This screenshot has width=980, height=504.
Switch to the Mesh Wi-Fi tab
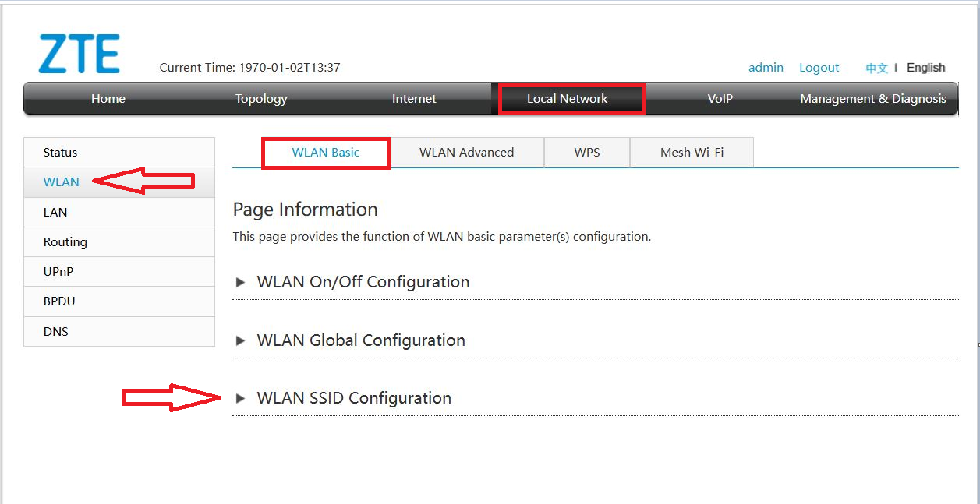click(x=691, y=152)
